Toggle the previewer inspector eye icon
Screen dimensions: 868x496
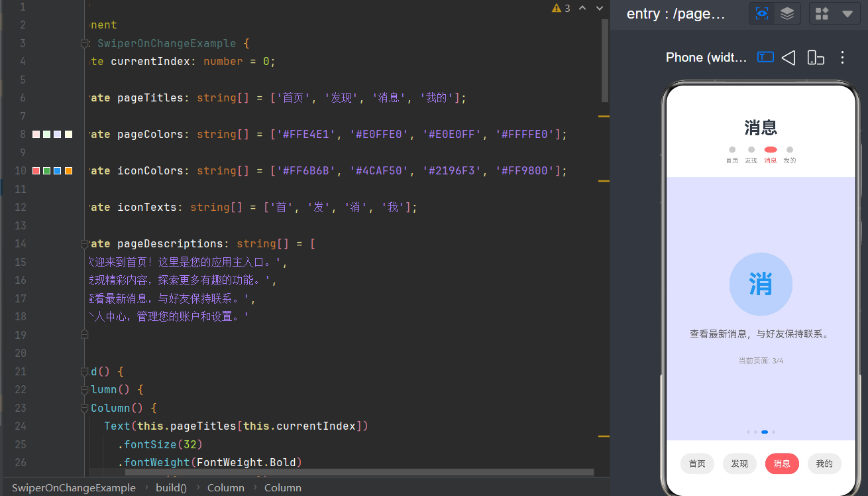pos(762,13)
